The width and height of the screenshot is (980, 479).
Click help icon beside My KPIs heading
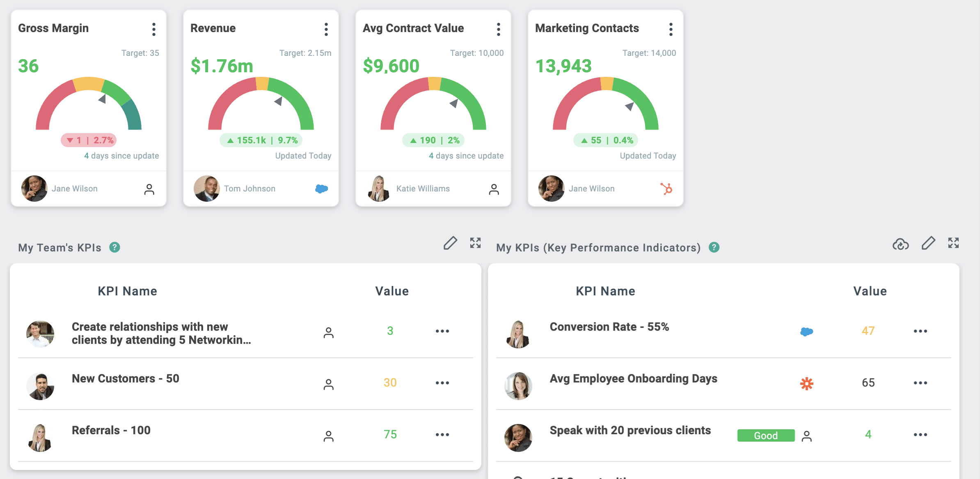tap(714, 247)
